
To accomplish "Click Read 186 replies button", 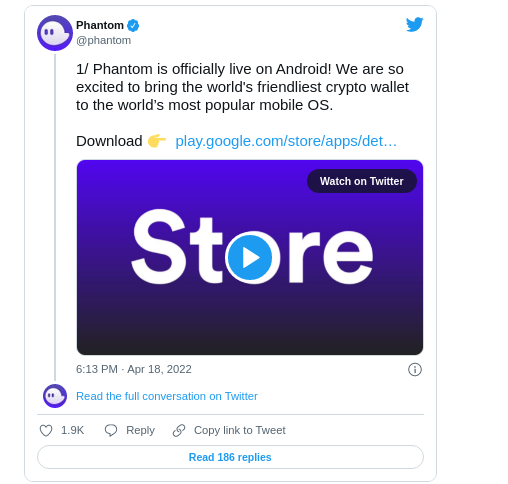I will [x=230, y=457].
